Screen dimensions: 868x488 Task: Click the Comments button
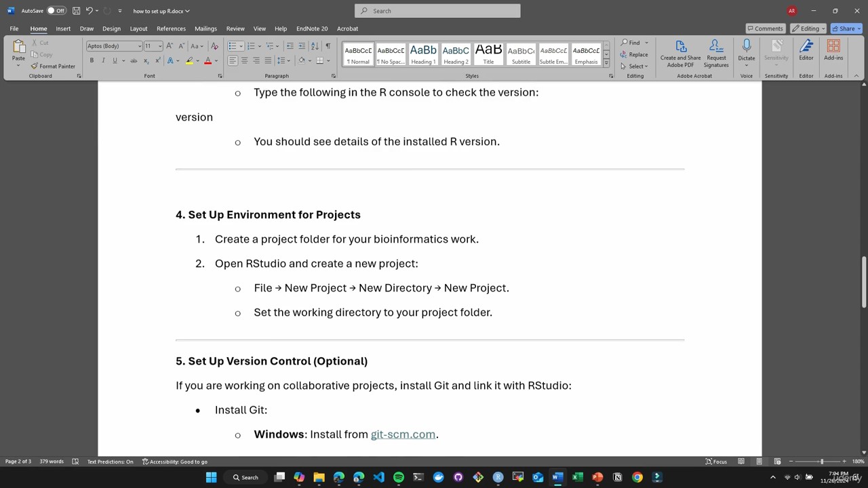[765, 28]
